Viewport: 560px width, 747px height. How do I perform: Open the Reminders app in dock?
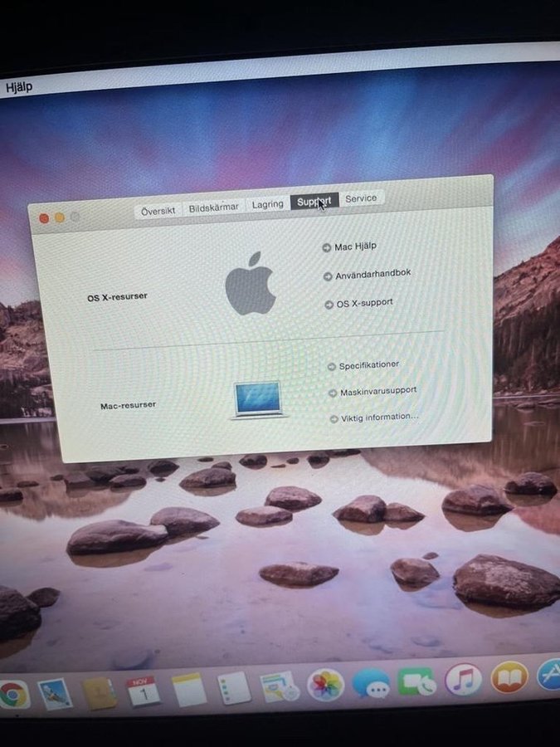tap(234, 688)
